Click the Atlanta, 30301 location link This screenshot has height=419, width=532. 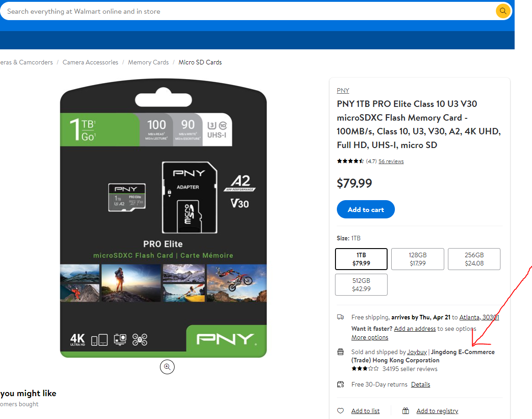click(479, 317)
